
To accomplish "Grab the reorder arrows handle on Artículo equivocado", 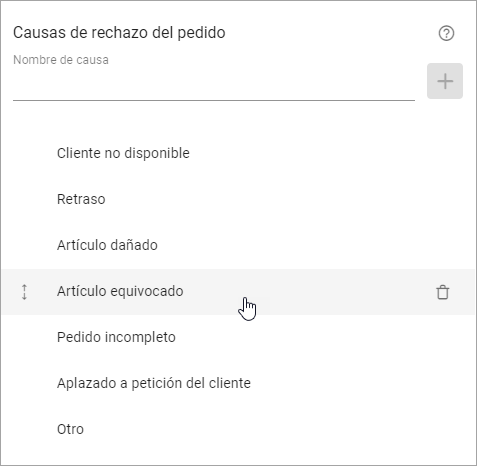I will [x=24, y=292].
